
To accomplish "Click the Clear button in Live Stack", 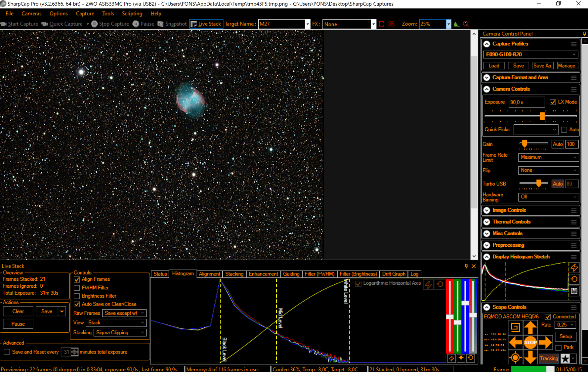I will [18, 311].
